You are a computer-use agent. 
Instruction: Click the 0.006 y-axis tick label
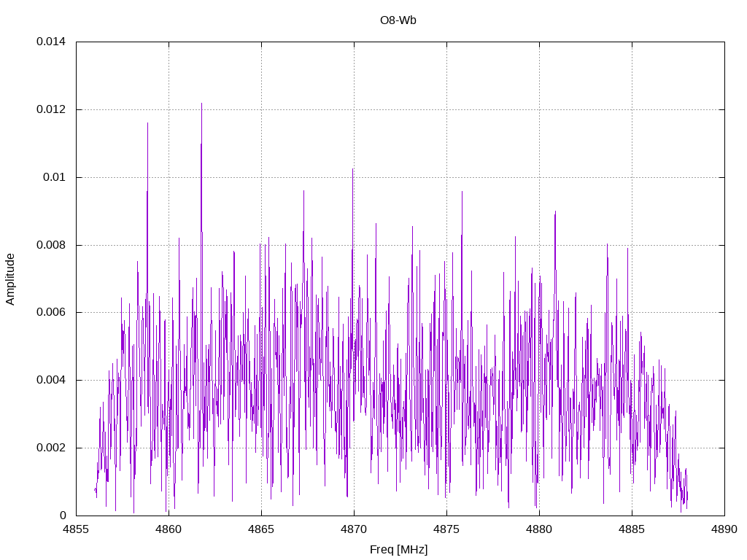(x=51, y=312)
